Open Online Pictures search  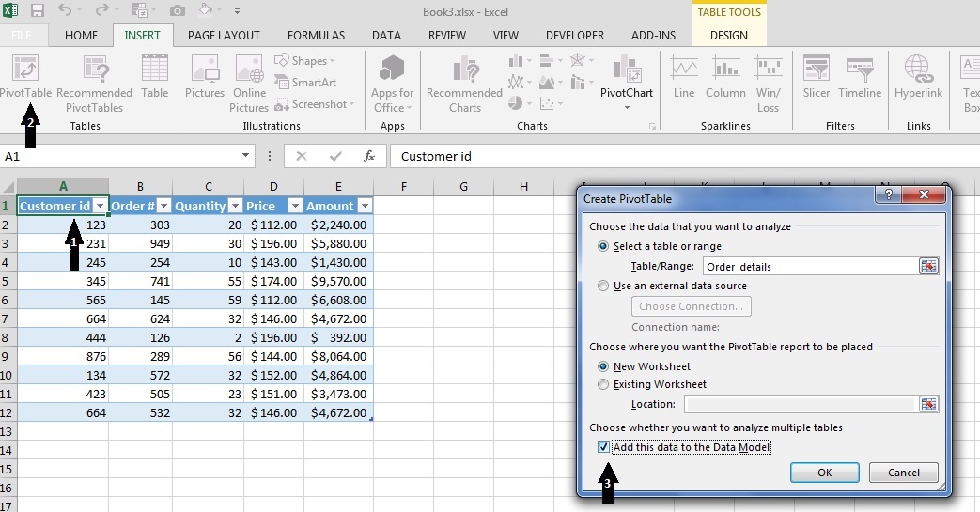pos(249,84)
